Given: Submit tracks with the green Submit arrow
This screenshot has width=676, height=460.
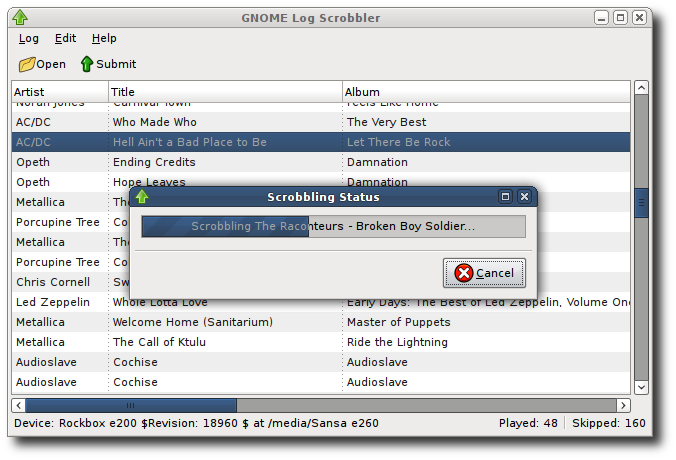Looking at the screenshot, I should tap(87, 64).
